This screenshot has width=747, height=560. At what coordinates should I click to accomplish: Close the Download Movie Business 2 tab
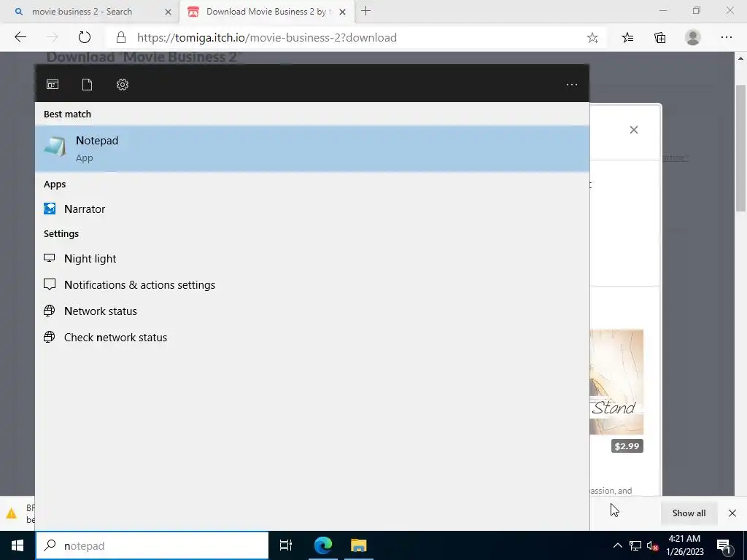point(342,12)
